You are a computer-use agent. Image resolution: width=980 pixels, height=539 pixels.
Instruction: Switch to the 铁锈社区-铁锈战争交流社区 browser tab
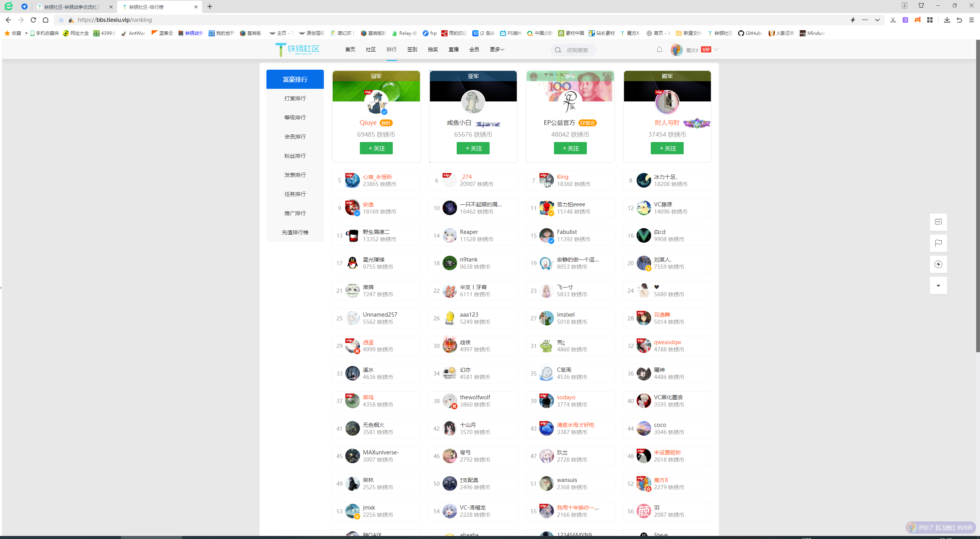pos(73,7)
